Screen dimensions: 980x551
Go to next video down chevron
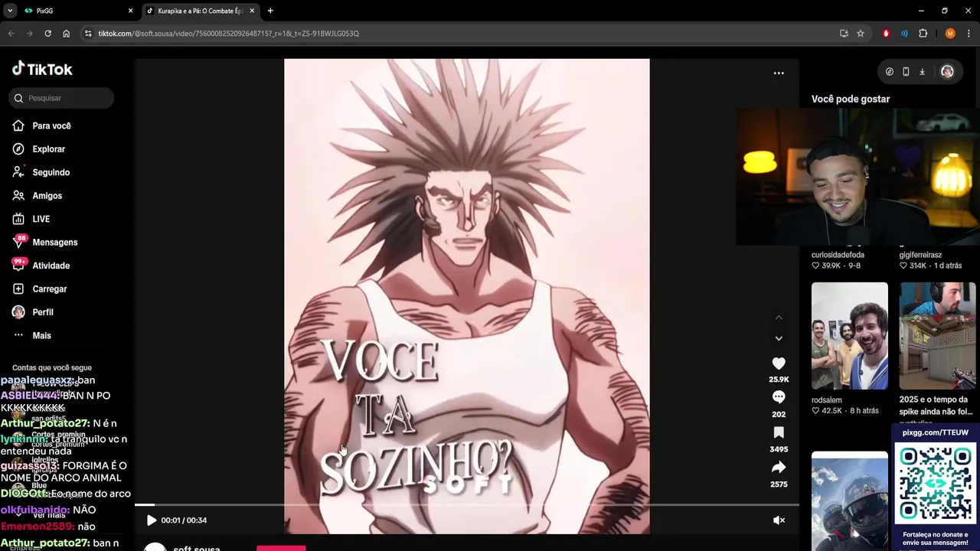point(779,338)
